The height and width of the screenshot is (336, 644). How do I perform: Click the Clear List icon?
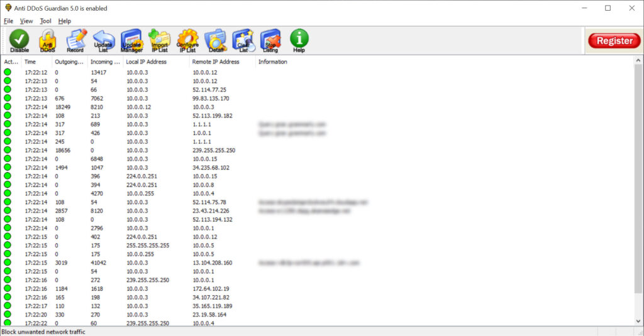coord(243,41)
